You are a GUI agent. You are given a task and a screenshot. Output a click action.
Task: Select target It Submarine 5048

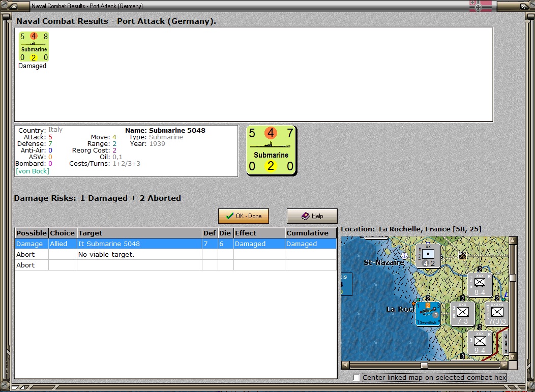point(139,244)
